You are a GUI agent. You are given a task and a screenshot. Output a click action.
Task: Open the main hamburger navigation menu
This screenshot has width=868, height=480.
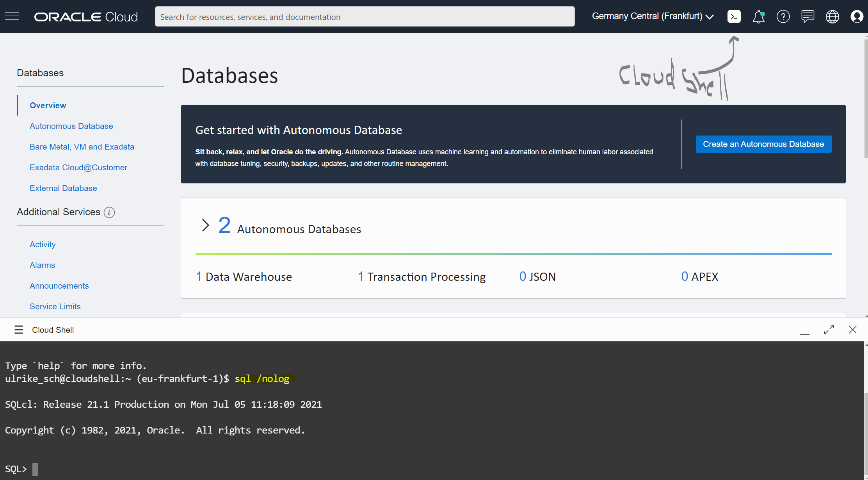coord(12,16)
